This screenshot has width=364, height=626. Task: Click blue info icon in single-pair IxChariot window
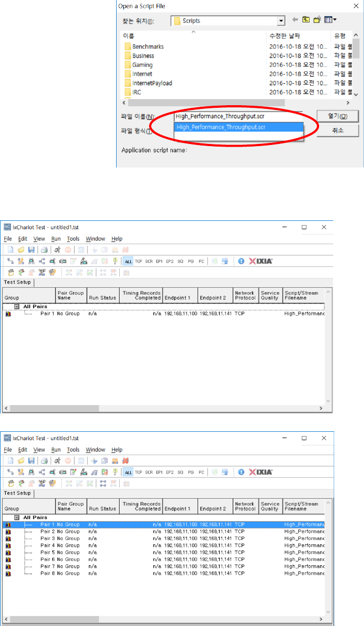tap(241, 261)
